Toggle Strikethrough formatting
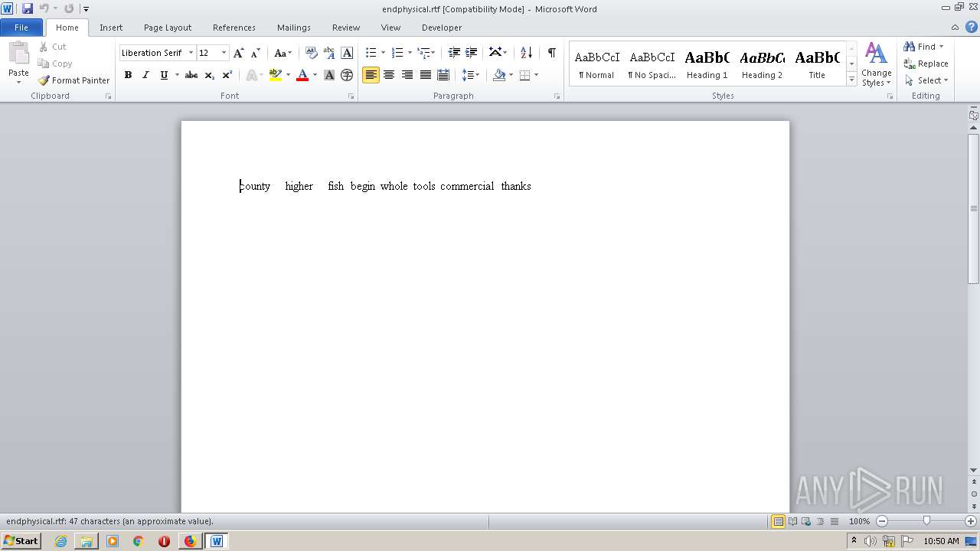 click(191, 75)
